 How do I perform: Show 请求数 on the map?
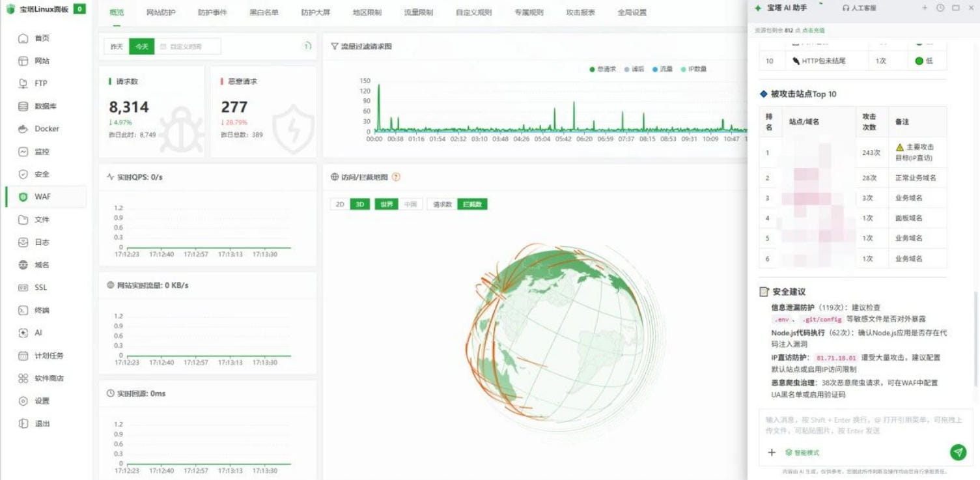(x=443, y=205)
